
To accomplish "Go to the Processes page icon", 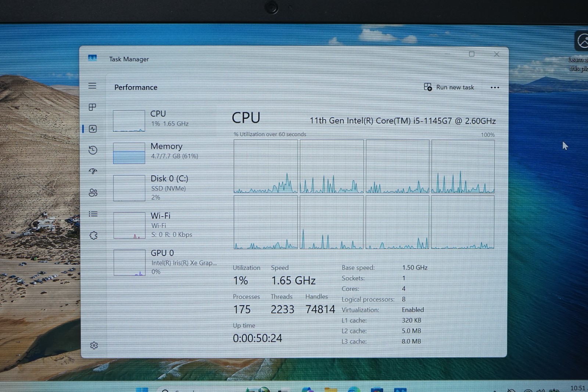I will pos(93,107).
